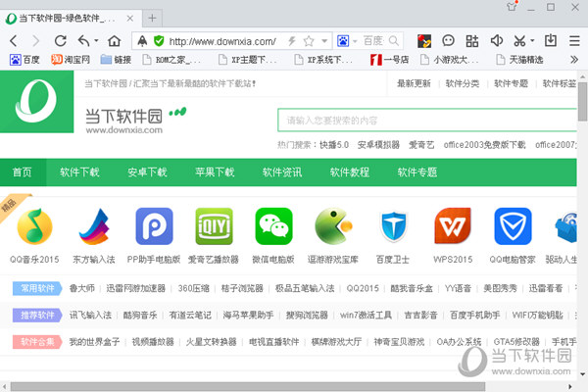Open the home page icon
The width and height of the screenshot is (588, 392).
pos(114,40)
